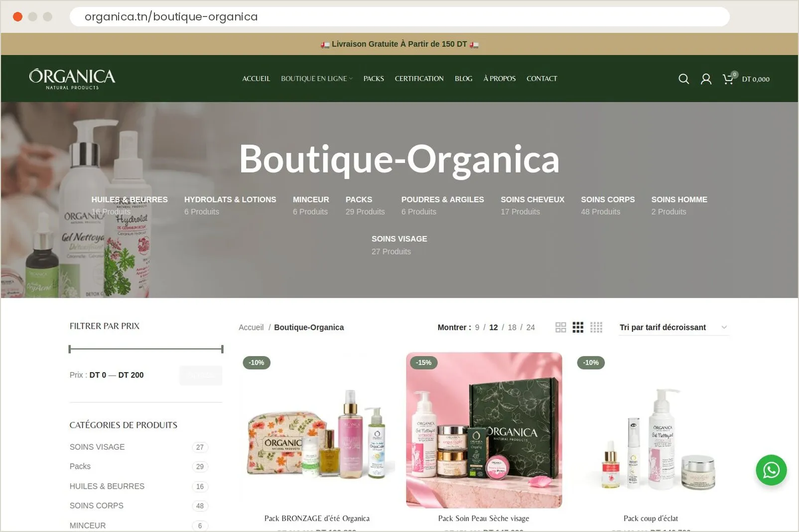Screen dimensions: 799x532
Task: Open the sort order dropdown
Action: 673,327
